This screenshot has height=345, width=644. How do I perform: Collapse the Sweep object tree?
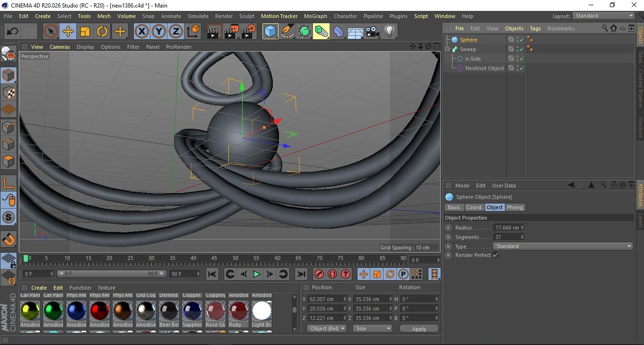click(x=447, y=49)
